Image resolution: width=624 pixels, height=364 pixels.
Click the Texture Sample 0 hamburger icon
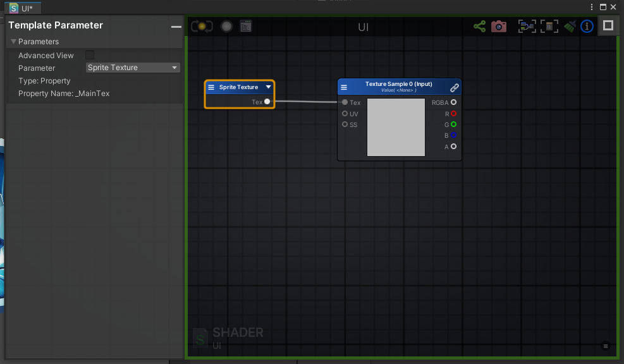[344, 87]
